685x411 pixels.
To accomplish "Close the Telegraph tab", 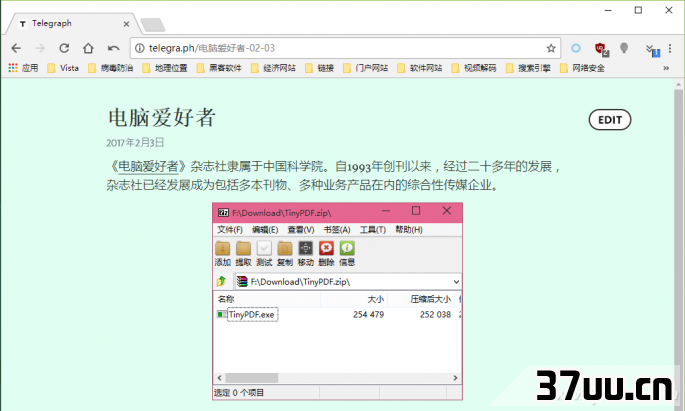I will (x=126, y=24).
